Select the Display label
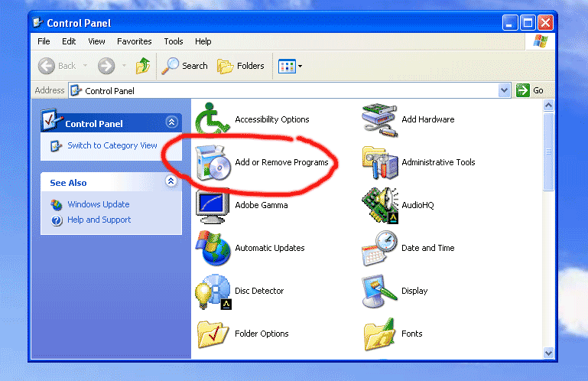 414,291
